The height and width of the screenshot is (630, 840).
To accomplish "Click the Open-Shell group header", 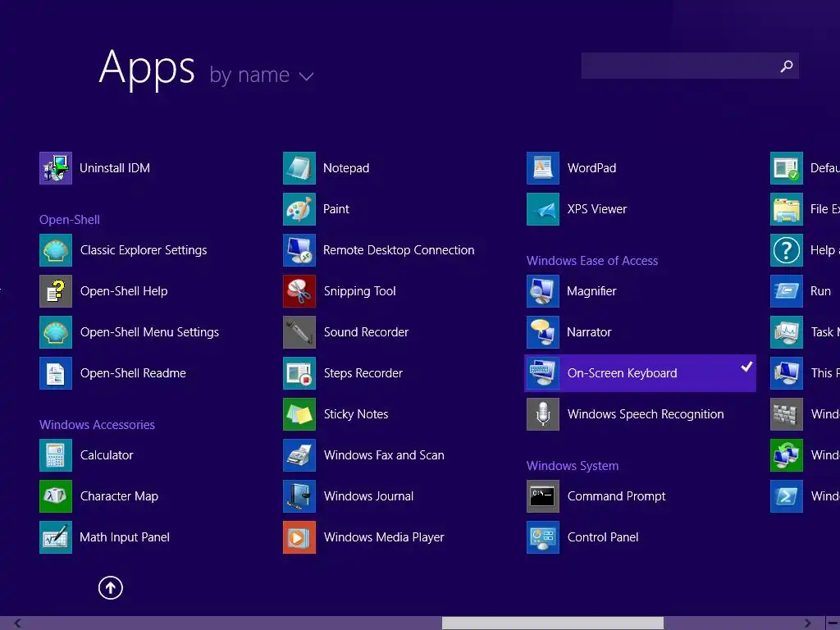I will pyautogui.click(x=70, y=220).
